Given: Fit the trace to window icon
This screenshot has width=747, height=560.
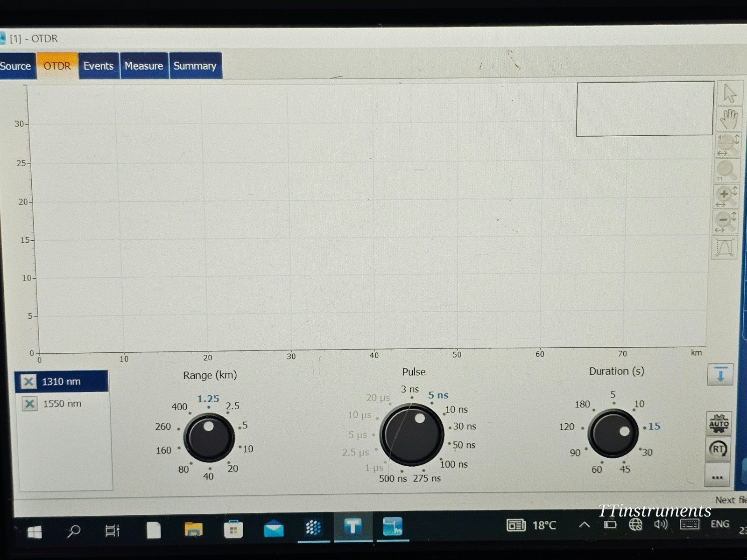Looking at the screenshot, I should (x=724, y=247).
